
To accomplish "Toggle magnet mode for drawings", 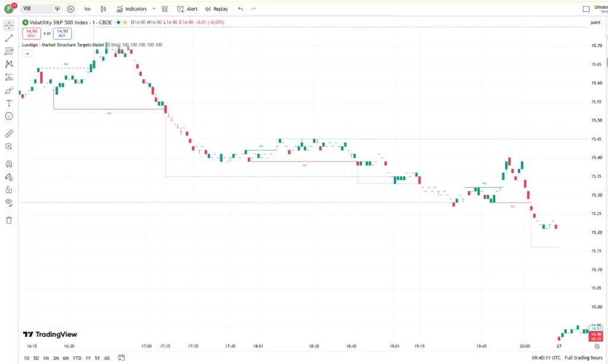I will tap(9, 164).
